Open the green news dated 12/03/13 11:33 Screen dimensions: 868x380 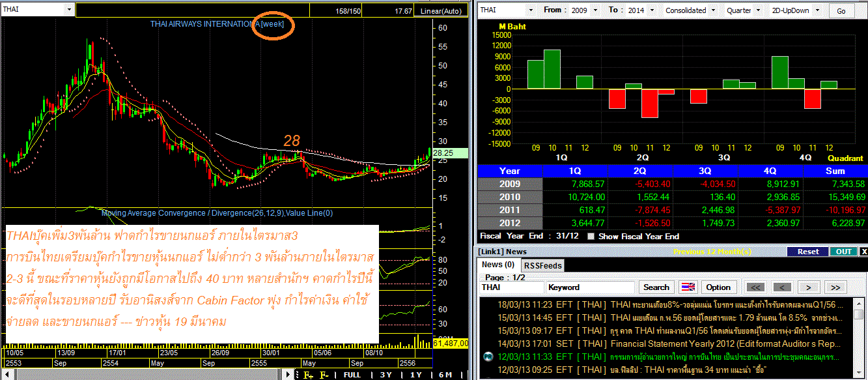pyautogui.click(x=670, y=357)
